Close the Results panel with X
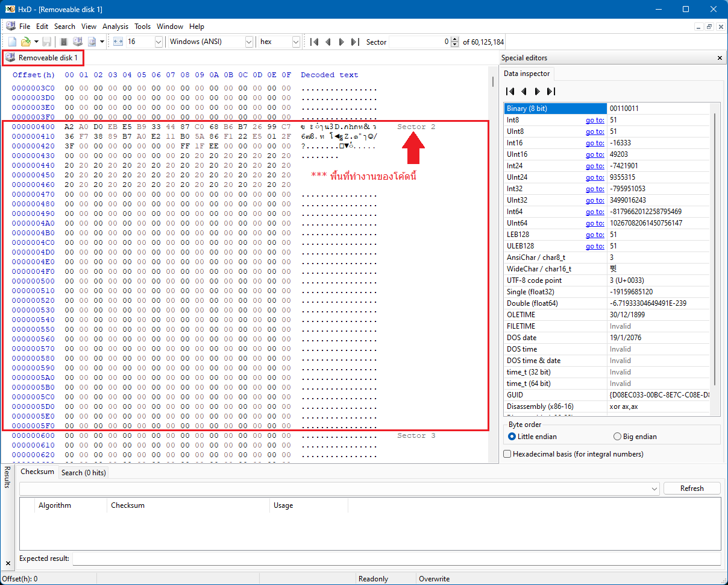728x585 pixels. pos(8,563)
